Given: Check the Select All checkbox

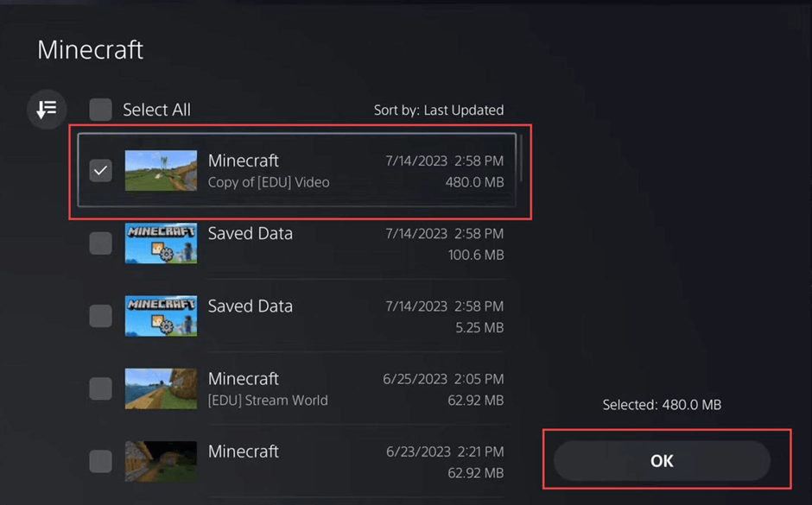Looking at the screenshot, I should tap(100, 110).
